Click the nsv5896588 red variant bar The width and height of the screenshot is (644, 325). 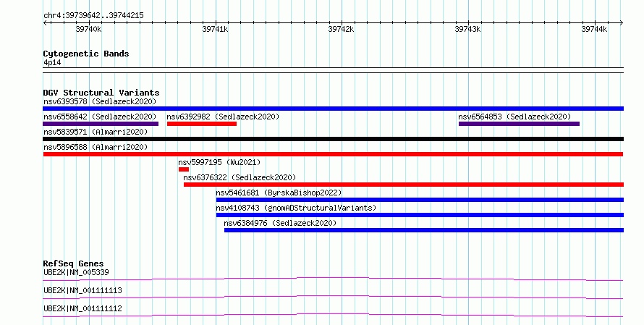click(333, 154)
